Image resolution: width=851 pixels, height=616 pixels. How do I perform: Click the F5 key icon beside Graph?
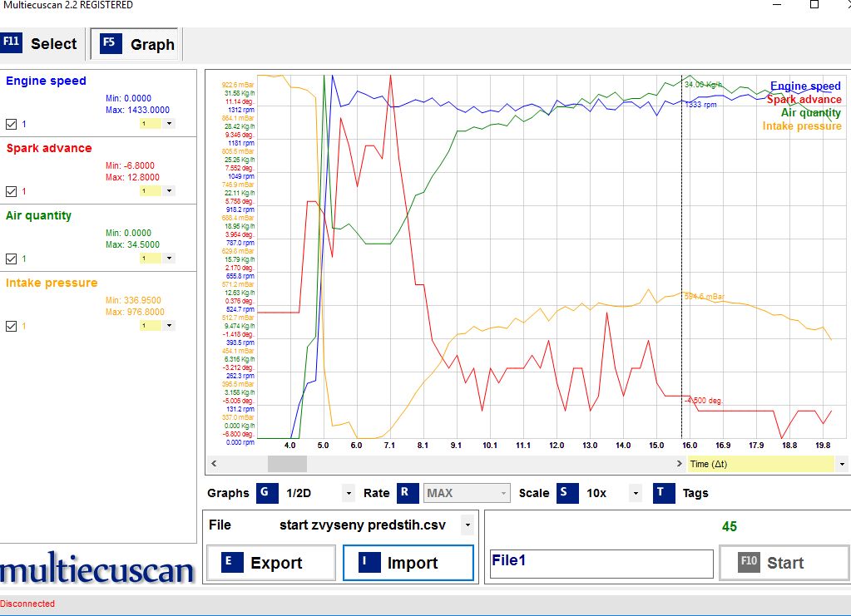(x=111, y=44)
